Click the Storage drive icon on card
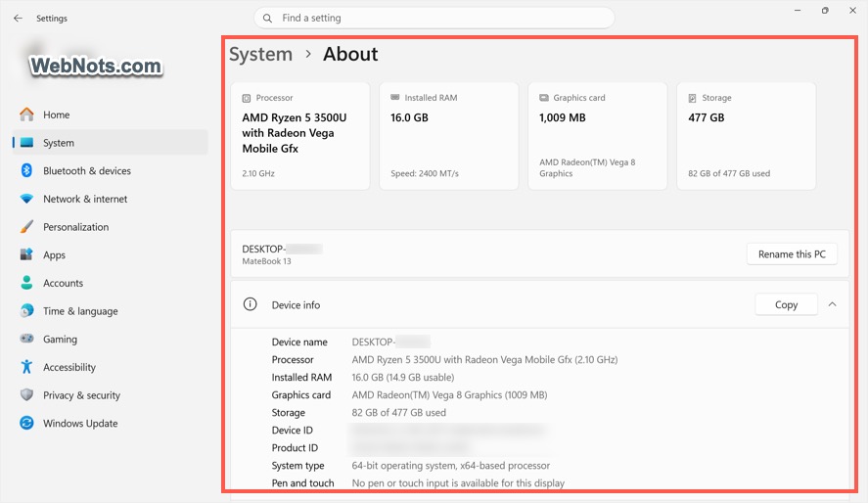The image size is (868, 503). (692, 98)
